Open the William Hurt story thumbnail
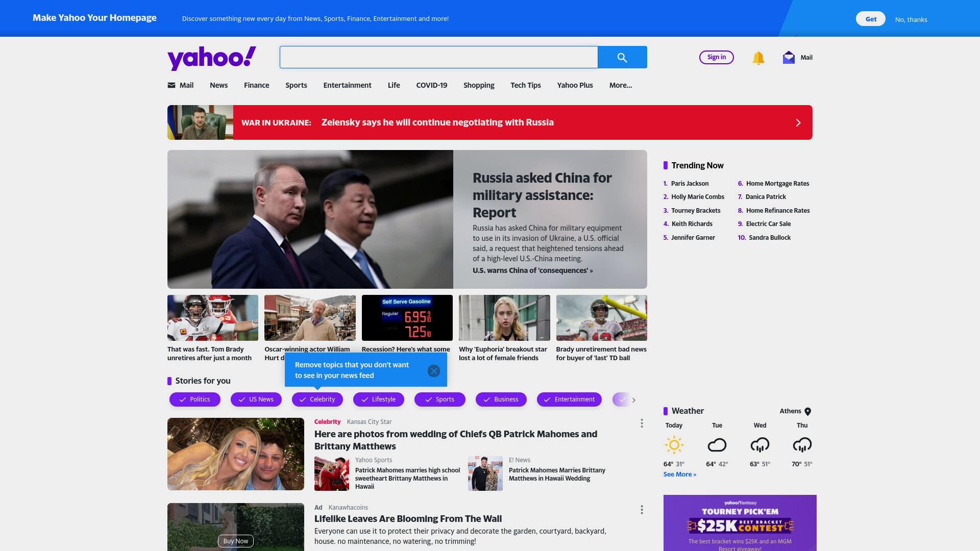980x551 pixels. (x=310, y=318)
